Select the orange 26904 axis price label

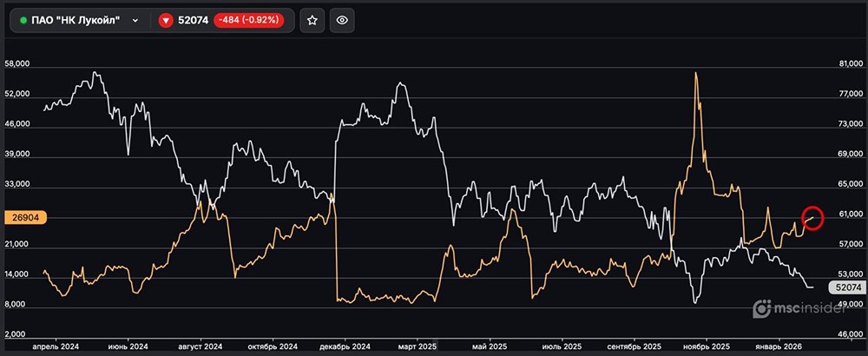[24, 218]
